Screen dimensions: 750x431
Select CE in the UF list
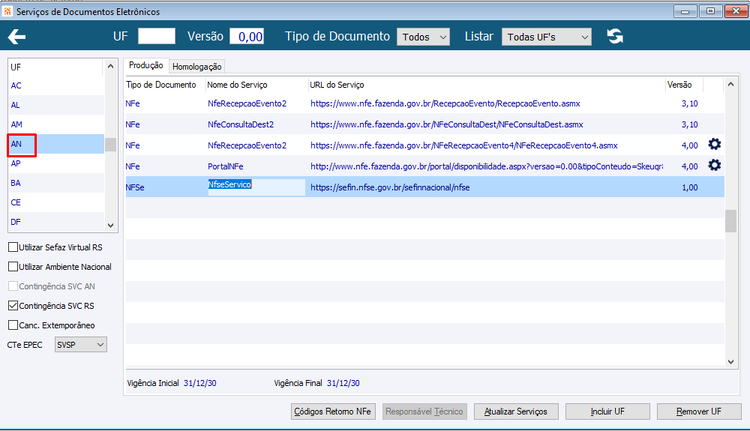[56, 202]
